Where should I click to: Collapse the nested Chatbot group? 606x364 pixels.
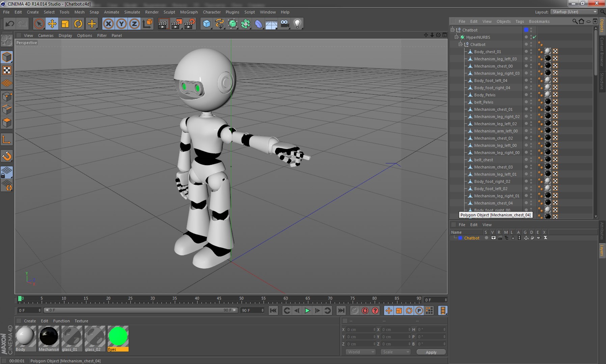pos(460,44)
